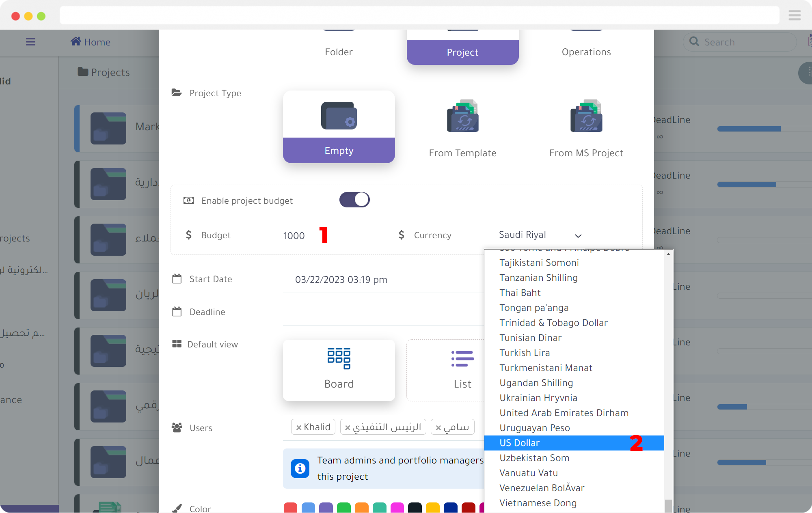Screen dimensions: 812x513
Task: Choose Uzbekistan Som currency
Action: point(574,458)
